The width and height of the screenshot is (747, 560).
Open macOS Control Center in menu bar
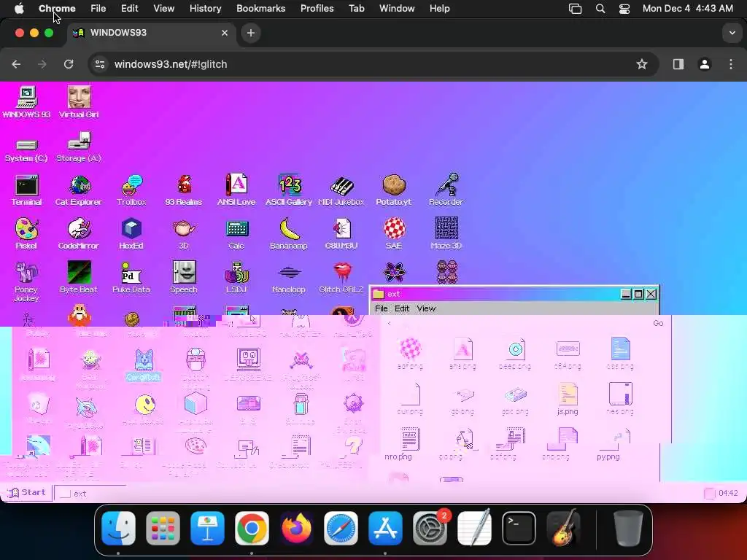point(624,9)
